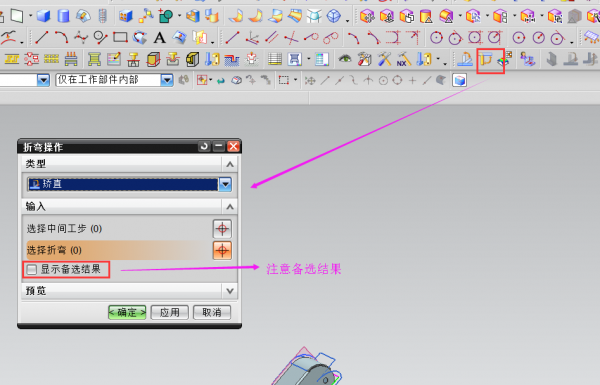Click the blue Block primitive icon
The image size is (600, 385).
(43, 16)
